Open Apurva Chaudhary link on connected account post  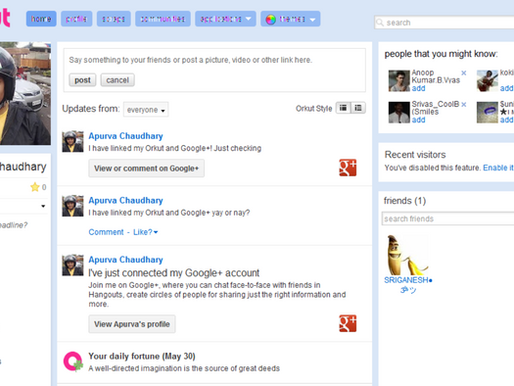(x=125, y=260)
